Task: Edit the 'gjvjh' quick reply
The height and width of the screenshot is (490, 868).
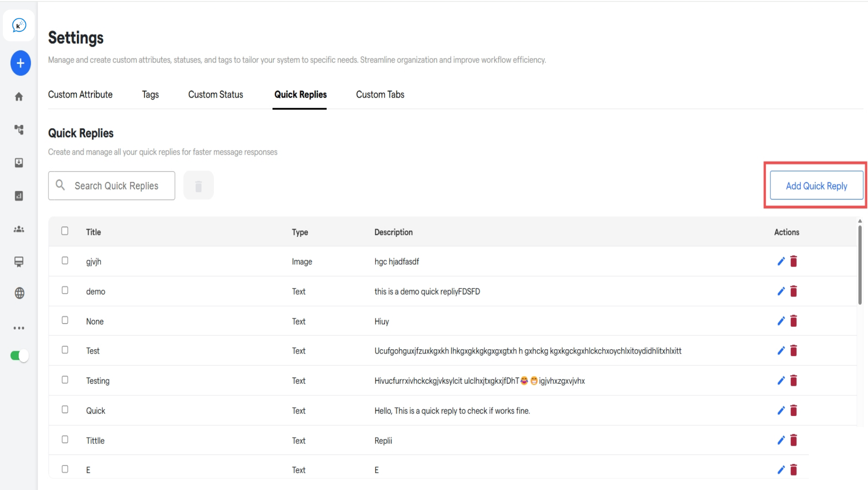Action: (781, 261)
